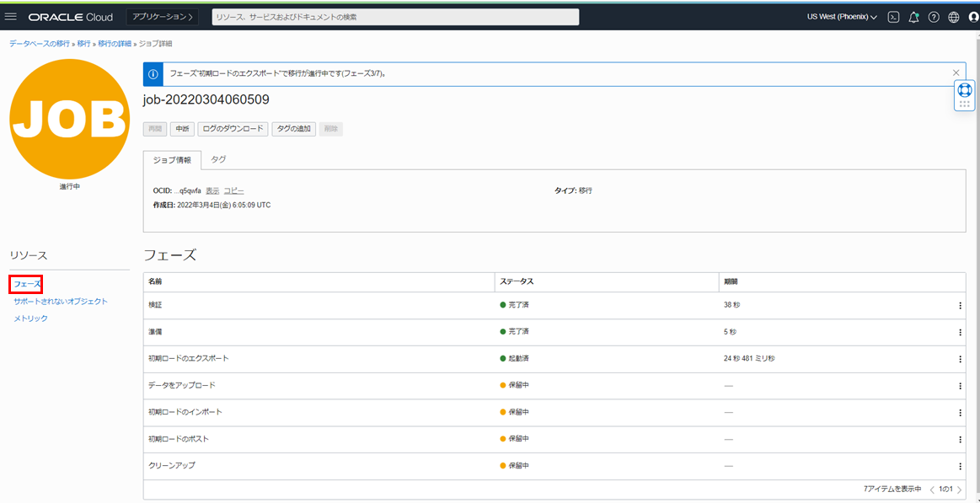
Task: Expand the US West (Phoenix) region dropdown
Action: click(841, 17)
